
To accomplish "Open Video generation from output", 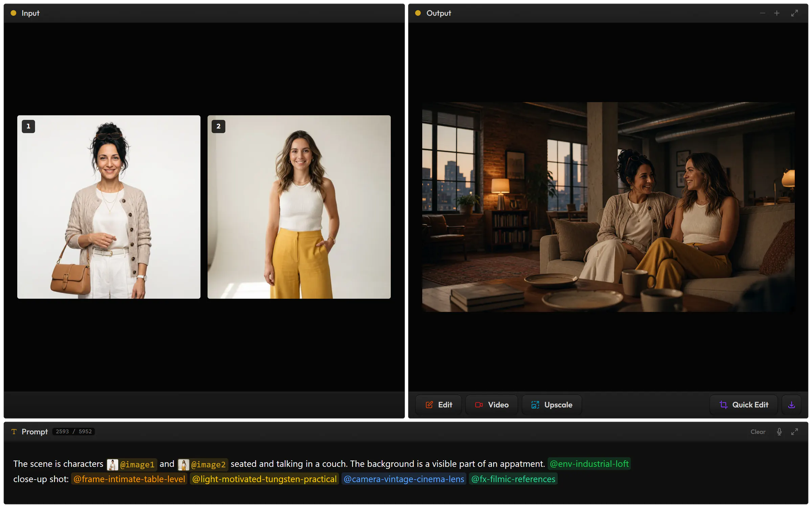I will tap(492, 405).
